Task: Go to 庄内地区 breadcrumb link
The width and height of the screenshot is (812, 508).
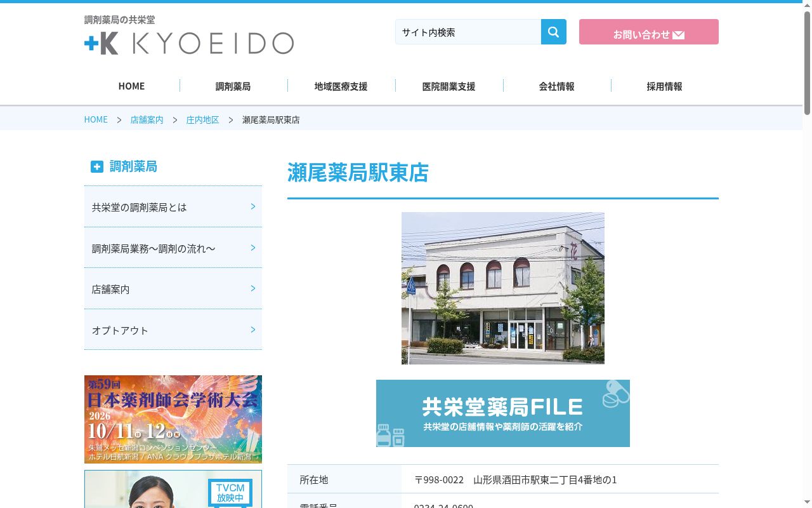Action: pos(202,119)
